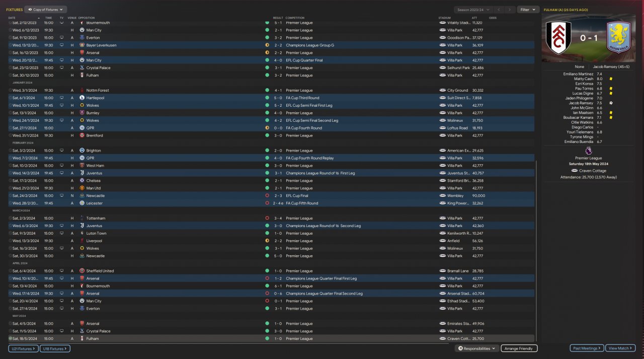This screenshot has height=359, width=644.
Task: Click the Leicester club badge icon
Action: click(x=82, y=203)
